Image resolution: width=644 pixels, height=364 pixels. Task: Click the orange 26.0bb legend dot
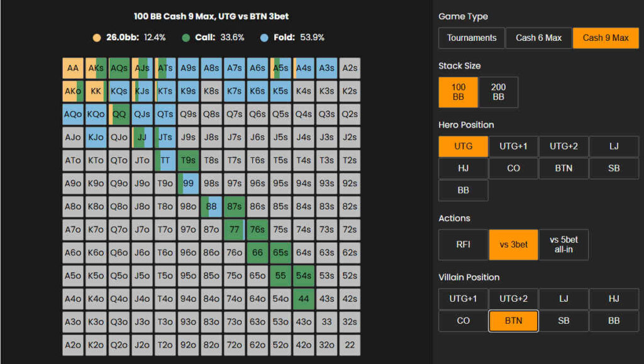[97, 38]
